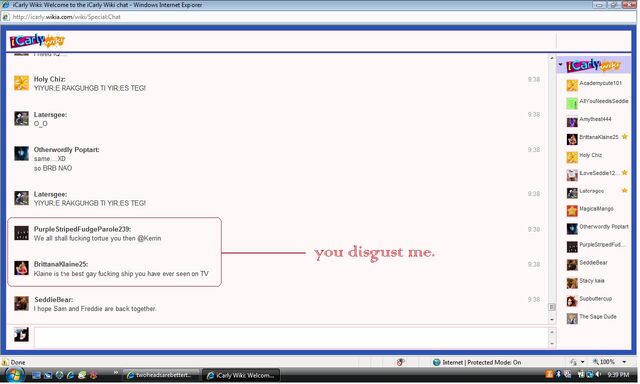Click username BrittanaKlaine25 in the chat log
This screenshot has height=384, width=640.
point(61,264)
